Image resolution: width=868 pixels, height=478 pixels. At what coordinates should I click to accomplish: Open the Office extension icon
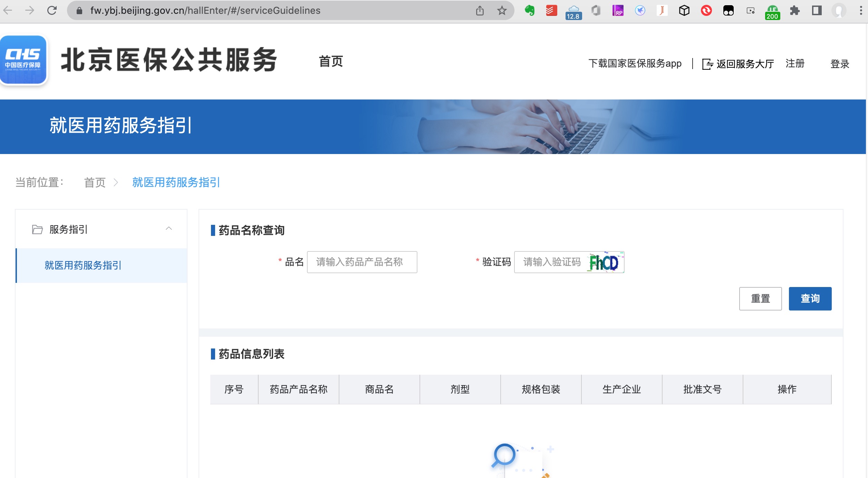coord(596,10)
